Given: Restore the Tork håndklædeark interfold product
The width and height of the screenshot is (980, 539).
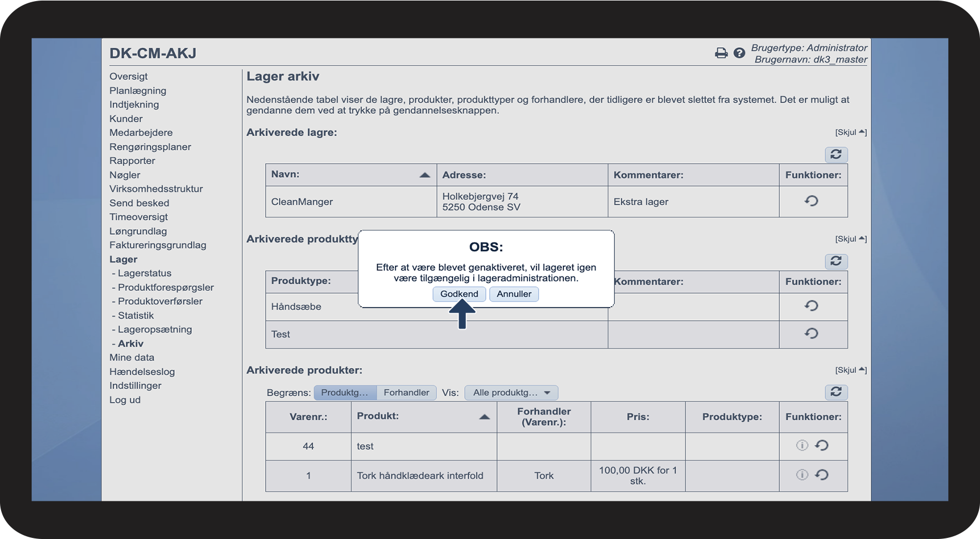Looking at the screenshot, I should 822,475.
